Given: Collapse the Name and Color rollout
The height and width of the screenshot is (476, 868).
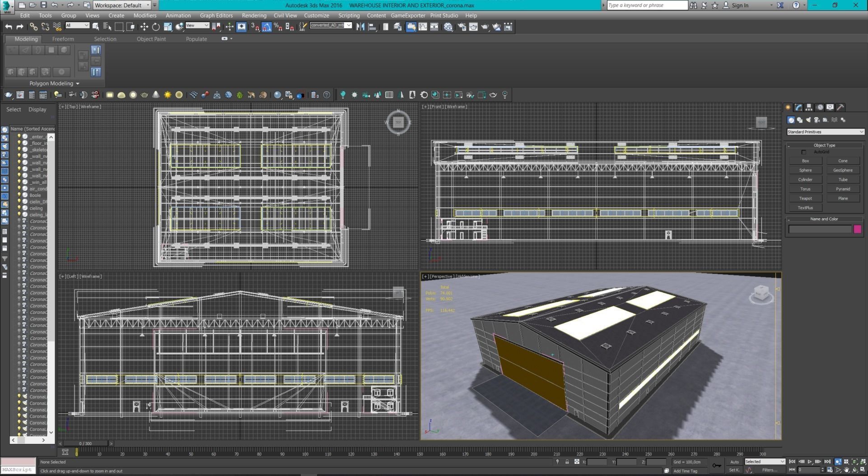Looking at the screenshot, I should click(x=824, y=219).
